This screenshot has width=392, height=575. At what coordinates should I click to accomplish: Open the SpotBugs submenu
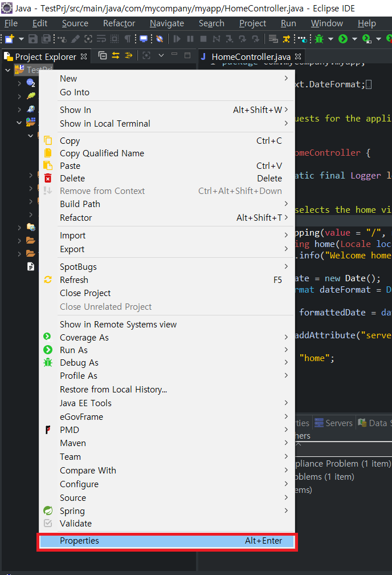click(167, 267)
